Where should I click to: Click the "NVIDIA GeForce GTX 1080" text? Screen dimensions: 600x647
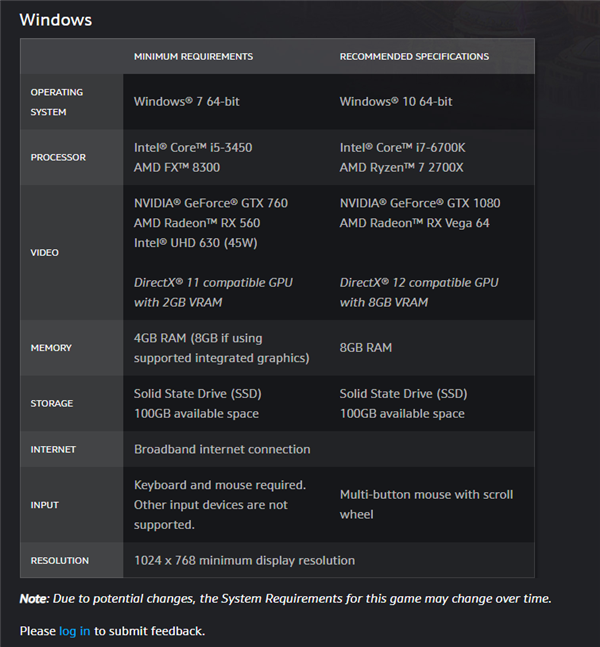click(x=419, y=203)
